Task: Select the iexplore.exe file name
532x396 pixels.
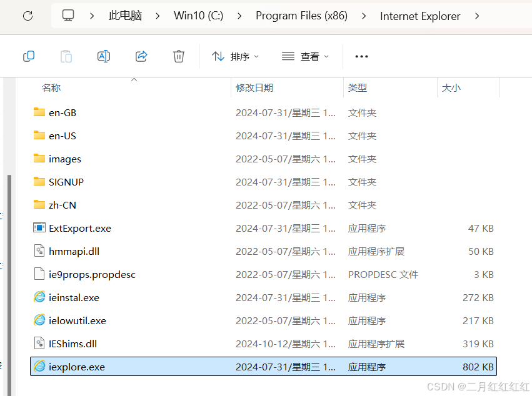Action: [x=77, y=367]
